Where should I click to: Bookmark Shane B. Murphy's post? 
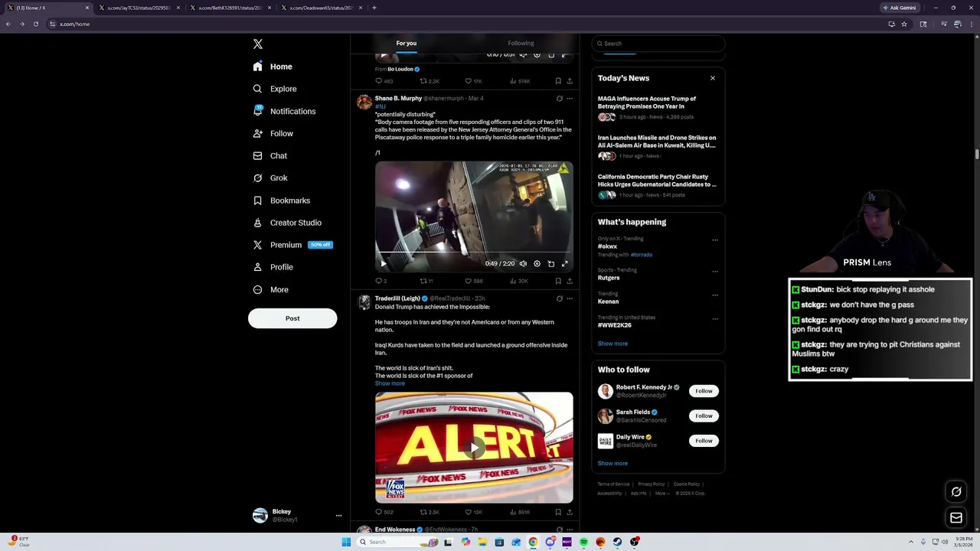pos(558,281)
